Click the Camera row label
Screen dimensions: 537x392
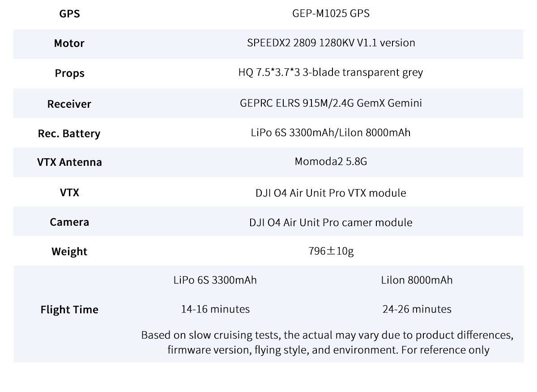coord(69,222)
